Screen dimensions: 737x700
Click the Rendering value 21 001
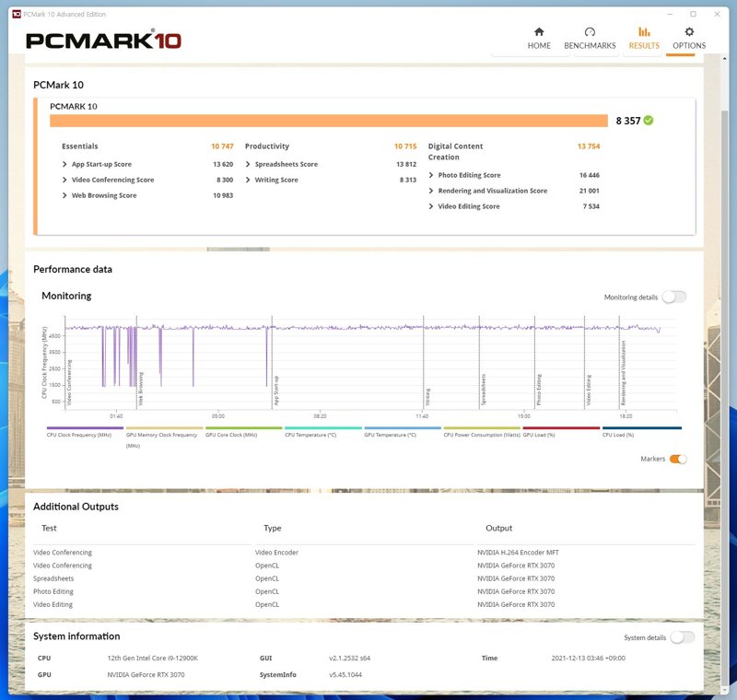(590, 191)
